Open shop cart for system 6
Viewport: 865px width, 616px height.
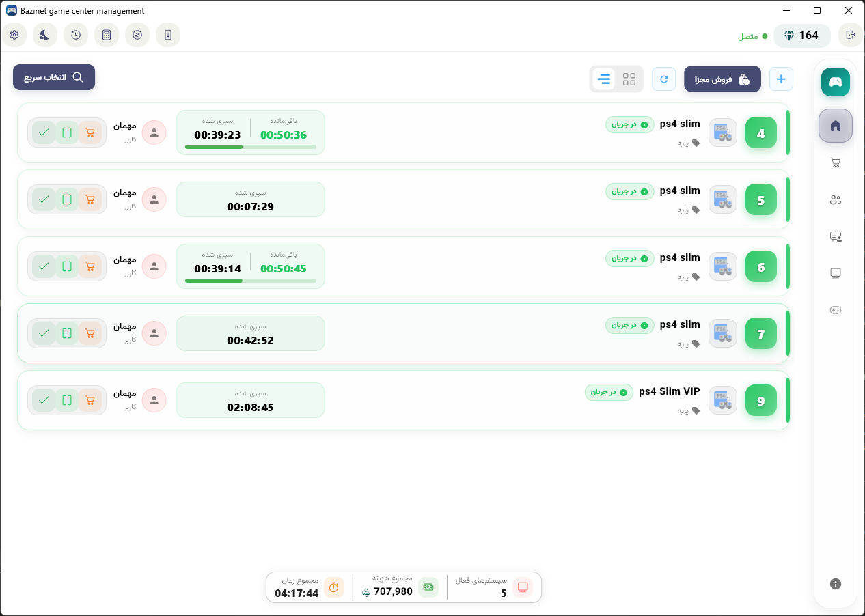pyautogui.click(x=90, y=266)
